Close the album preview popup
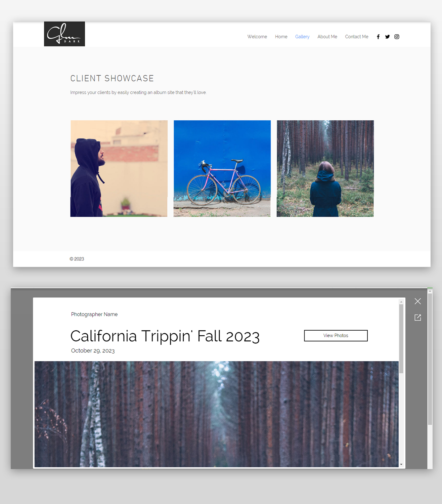This screenshot has width=442, height=504. pos(418,301)
